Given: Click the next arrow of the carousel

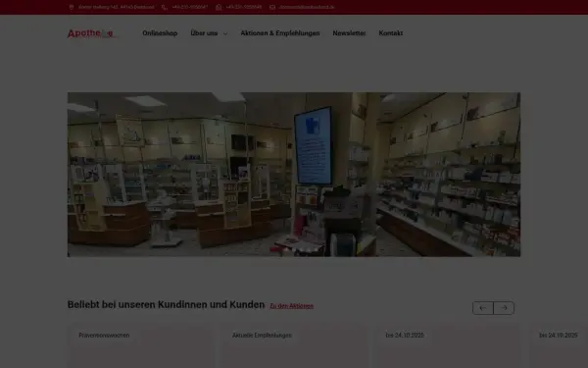Looking at the screenshot, I should coord(504,308).
